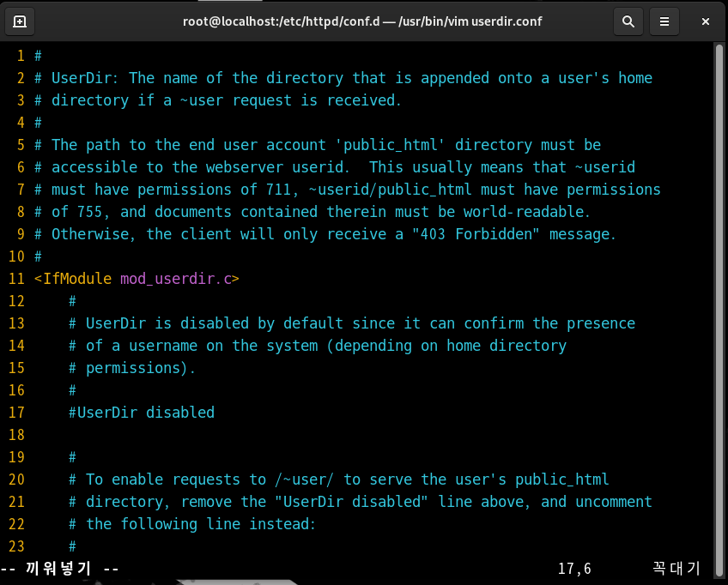The height and width of the screenshot is (585, 728).
Task: Click 'message.' on line 9
Action: 583,234
